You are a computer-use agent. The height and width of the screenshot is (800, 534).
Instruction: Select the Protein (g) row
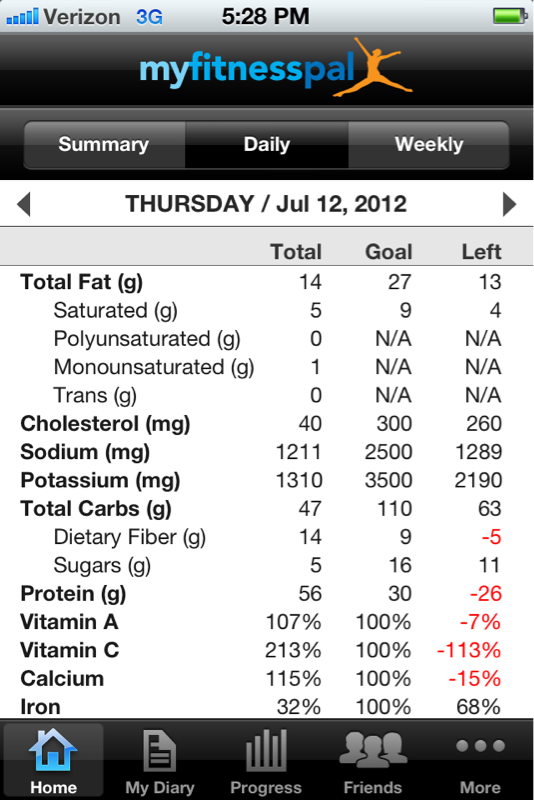click(267, 594)
